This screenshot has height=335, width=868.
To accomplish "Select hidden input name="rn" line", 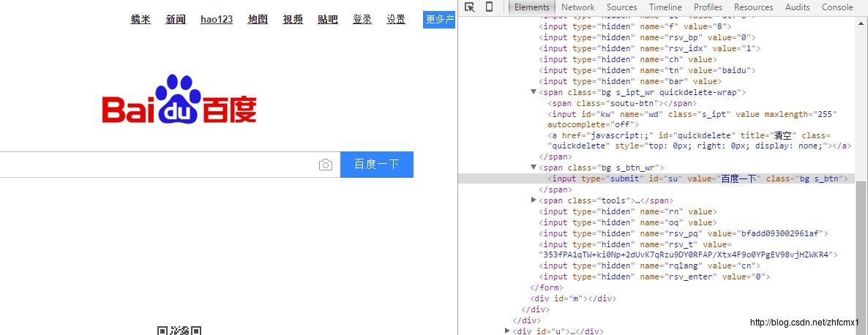I will pos(628,211).
